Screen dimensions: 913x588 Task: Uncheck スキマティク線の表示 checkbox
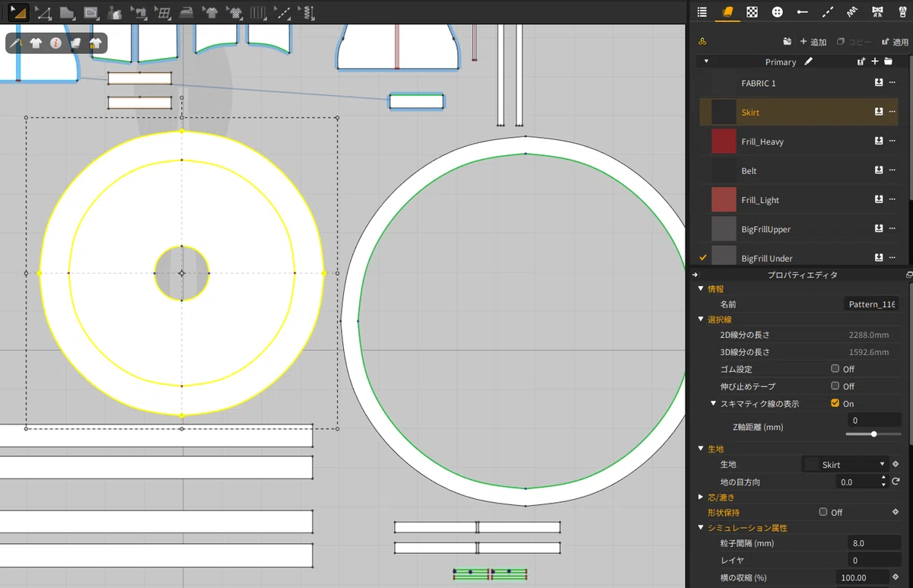tap(835, 403)
